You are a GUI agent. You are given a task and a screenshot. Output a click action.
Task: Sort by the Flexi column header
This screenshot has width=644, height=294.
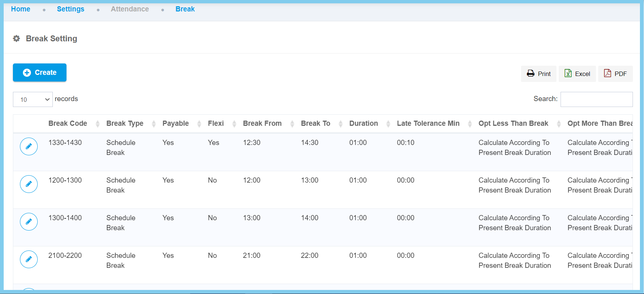pos(216,124)
